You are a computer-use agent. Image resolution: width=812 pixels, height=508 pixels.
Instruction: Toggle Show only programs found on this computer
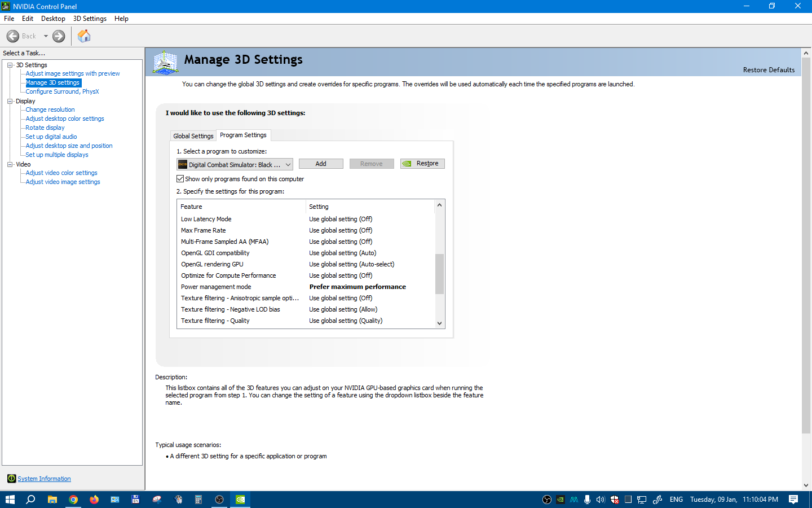coord(180,179)
